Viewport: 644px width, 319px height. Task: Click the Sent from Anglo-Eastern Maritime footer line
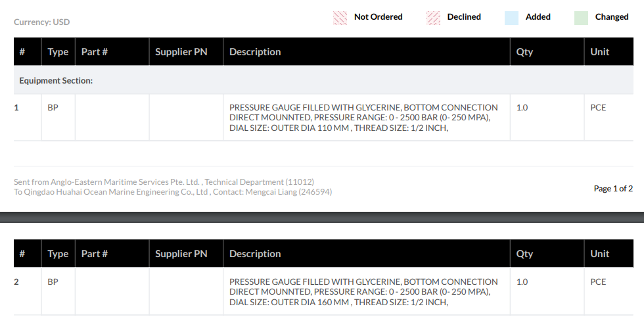pos(164,182)
